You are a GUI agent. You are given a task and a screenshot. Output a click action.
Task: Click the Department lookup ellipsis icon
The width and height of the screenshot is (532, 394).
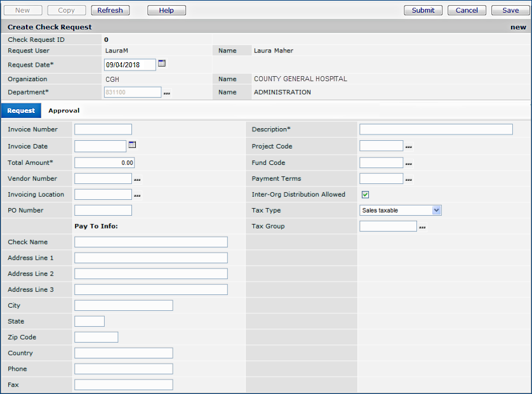167,93
